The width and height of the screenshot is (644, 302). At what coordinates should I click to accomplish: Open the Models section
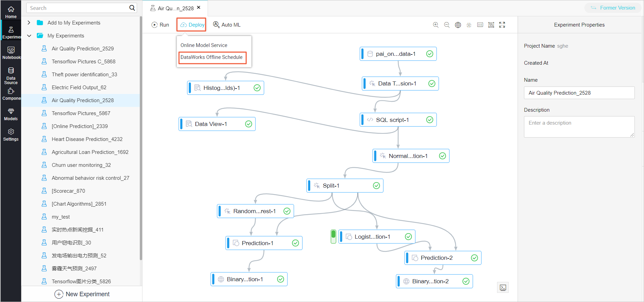pyautogui.click(x=11, y=114)
